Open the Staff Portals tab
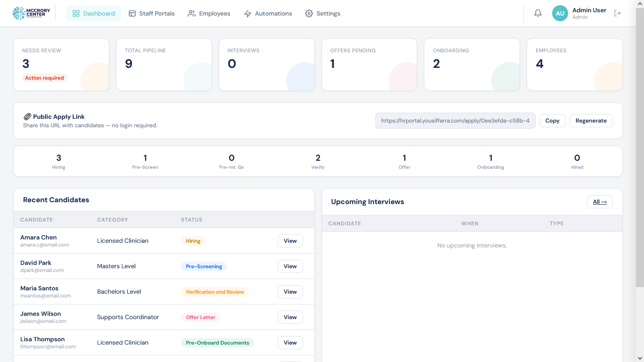This screenshot has height=362, width=644. (151, 13)
